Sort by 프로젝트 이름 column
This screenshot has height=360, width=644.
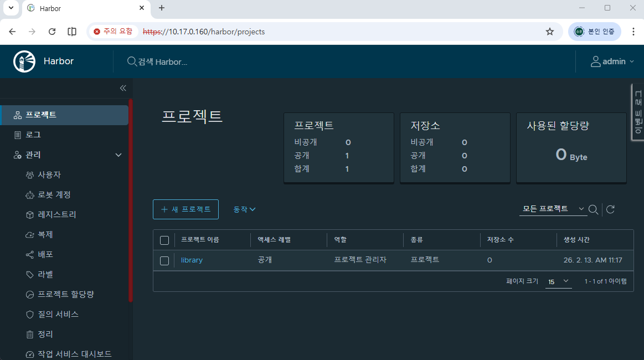[200, 240]
